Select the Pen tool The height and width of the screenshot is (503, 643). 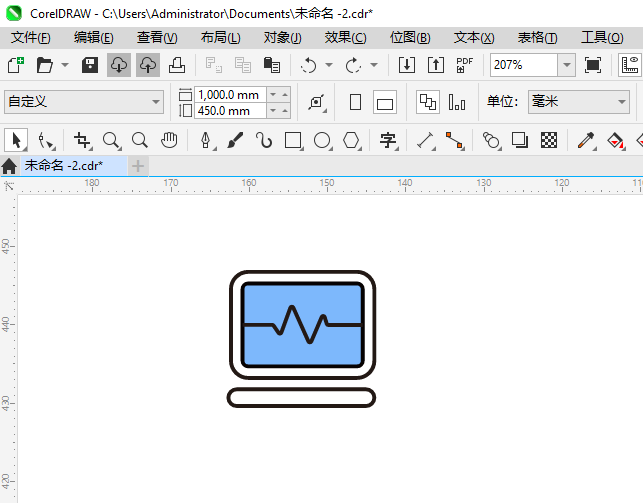click(x=206, y=141)
